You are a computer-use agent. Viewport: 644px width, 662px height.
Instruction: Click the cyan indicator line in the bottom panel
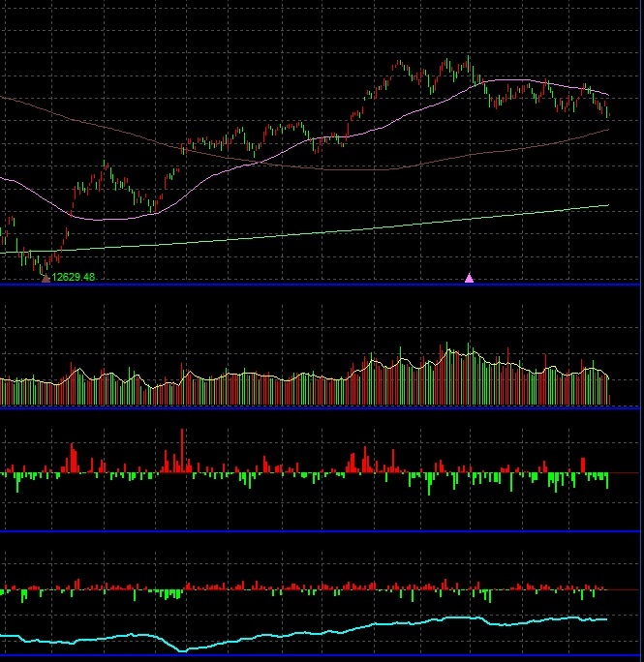pyautogui.click(x=304, y=633)
